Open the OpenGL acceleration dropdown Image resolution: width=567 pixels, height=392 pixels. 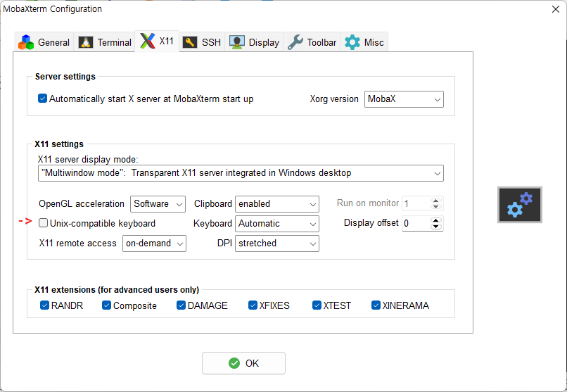pos(158,204)
